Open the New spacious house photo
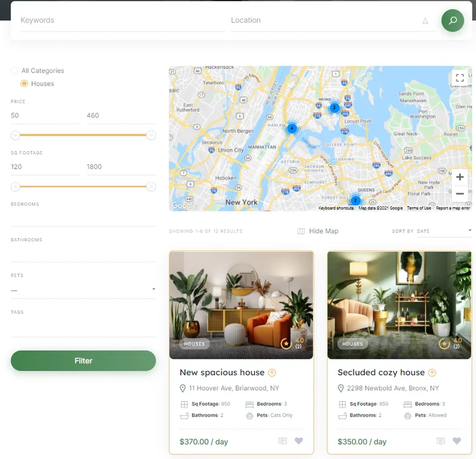 click(x=241, y=305)
